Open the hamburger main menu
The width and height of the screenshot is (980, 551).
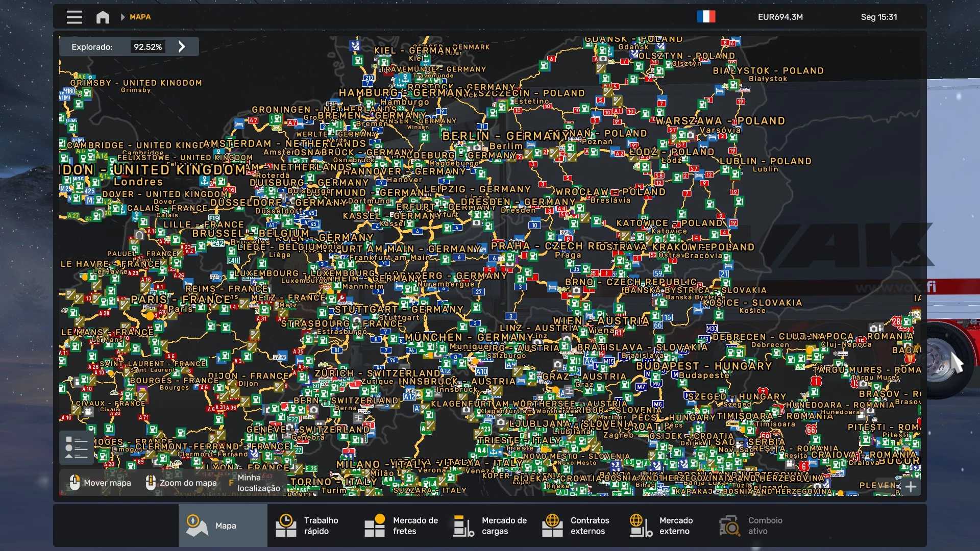[74, 17]
